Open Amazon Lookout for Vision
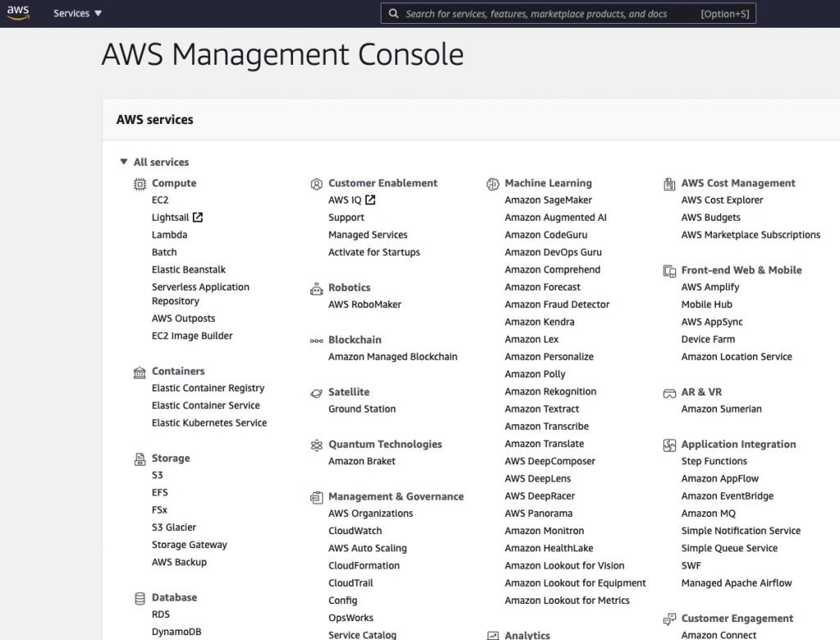 click(x=564, y=565)
